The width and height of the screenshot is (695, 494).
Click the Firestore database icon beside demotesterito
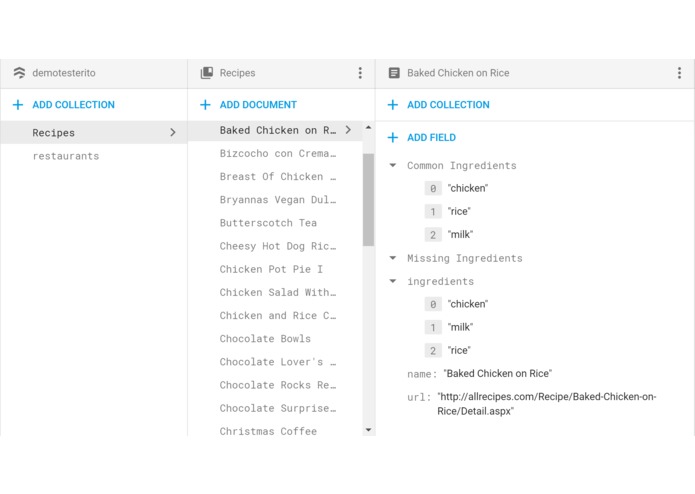tap(19, 73)
